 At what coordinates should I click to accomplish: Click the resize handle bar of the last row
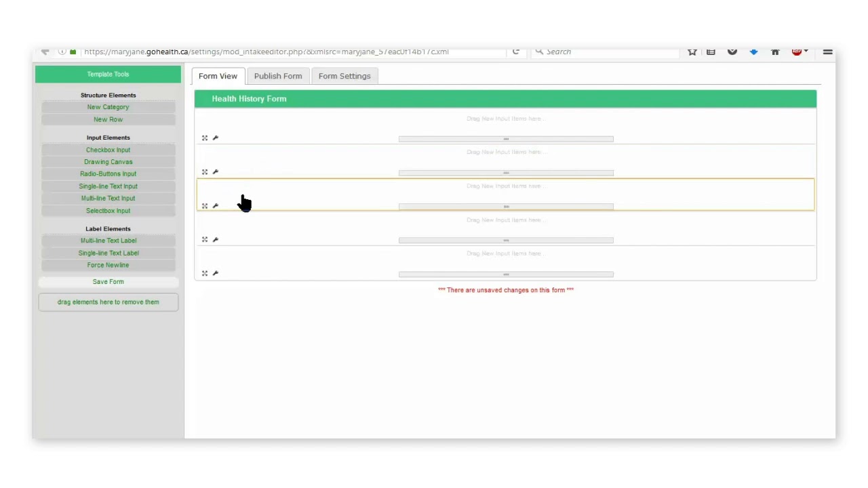(x=506, y=274)
